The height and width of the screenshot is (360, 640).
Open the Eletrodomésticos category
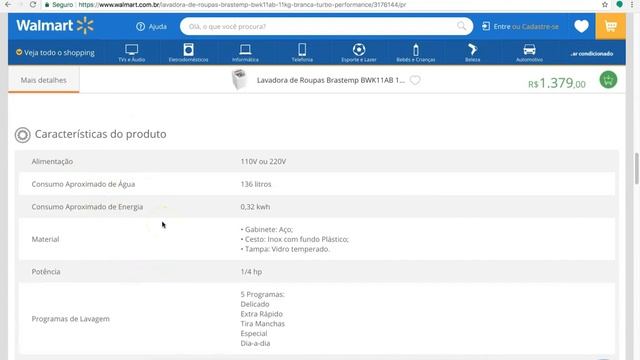188,53
